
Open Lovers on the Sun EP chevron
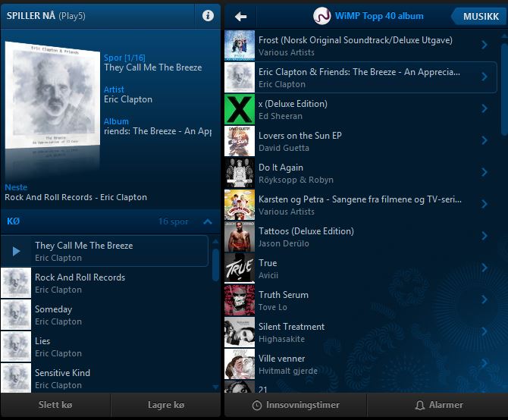coord(484,140)
